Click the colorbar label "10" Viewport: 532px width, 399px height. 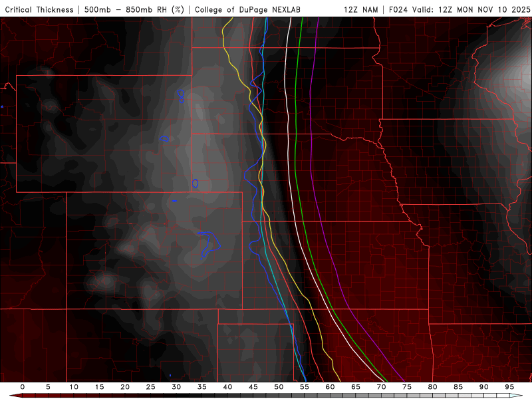(x=74, y=387)
